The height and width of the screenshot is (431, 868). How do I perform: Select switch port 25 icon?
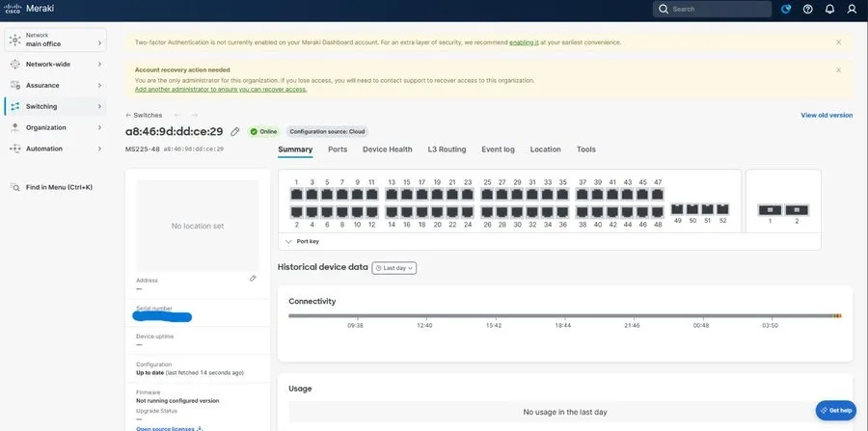487,194
